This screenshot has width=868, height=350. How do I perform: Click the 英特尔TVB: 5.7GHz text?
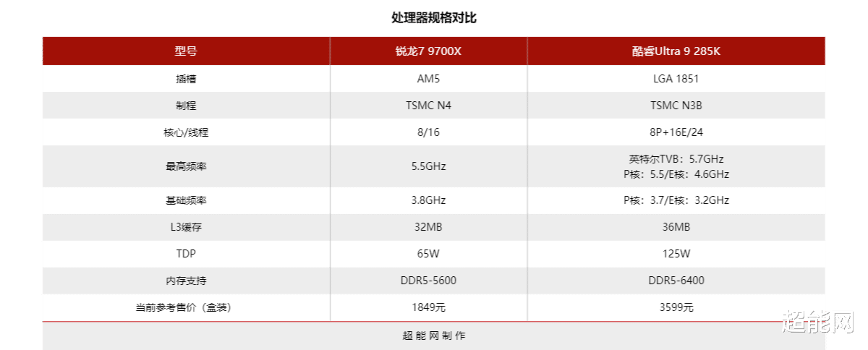click(x=676, y=159)
